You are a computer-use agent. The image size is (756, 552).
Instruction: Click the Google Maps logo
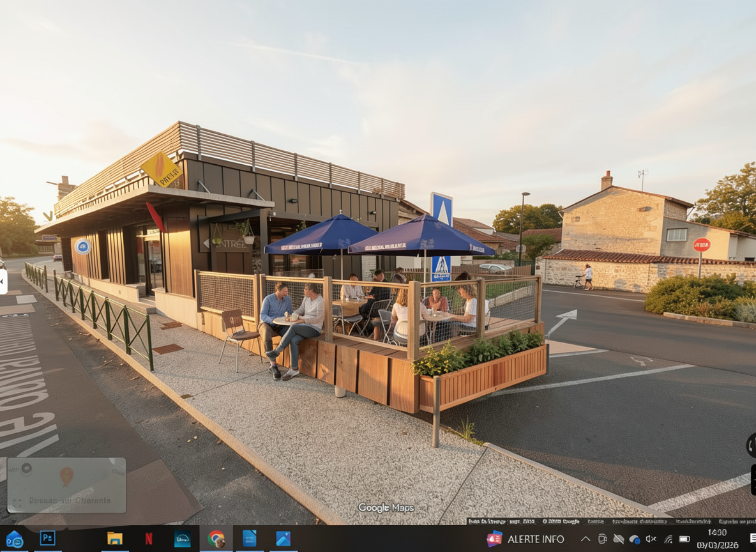tap(386, 508)
